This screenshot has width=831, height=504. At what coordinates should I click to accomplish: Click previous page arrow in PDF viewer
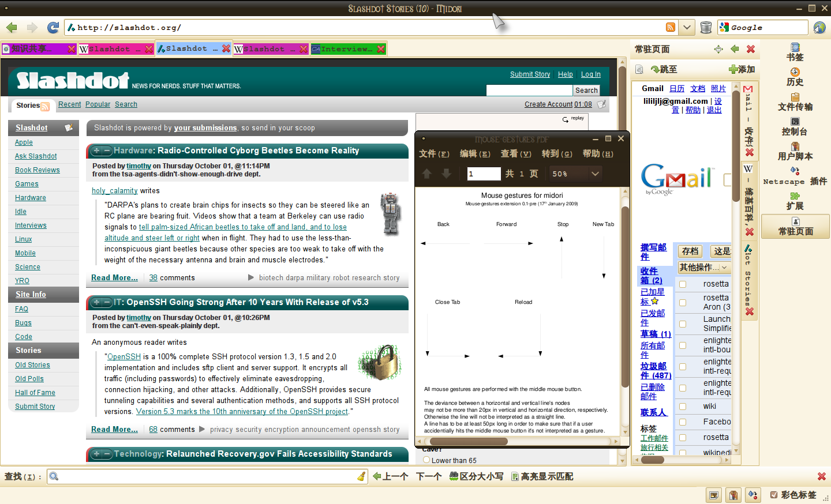(x=427, y=174)
